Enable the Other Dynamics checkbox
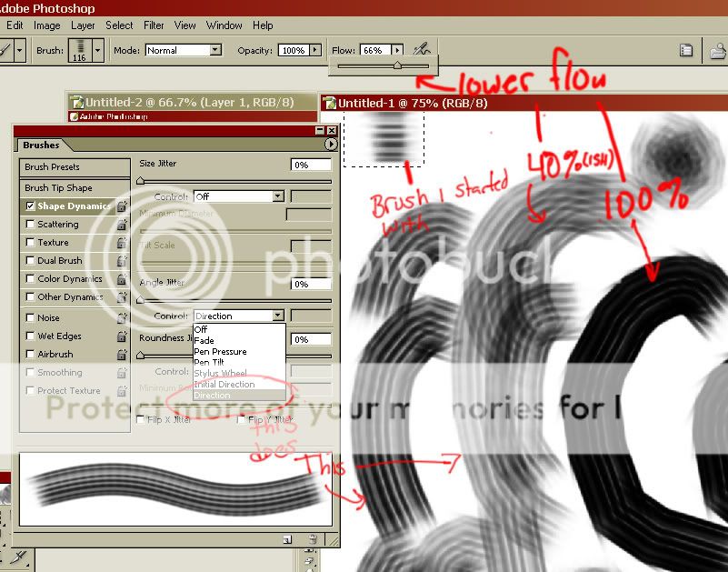The image size is (728, 572). click(x=30, y=296)
